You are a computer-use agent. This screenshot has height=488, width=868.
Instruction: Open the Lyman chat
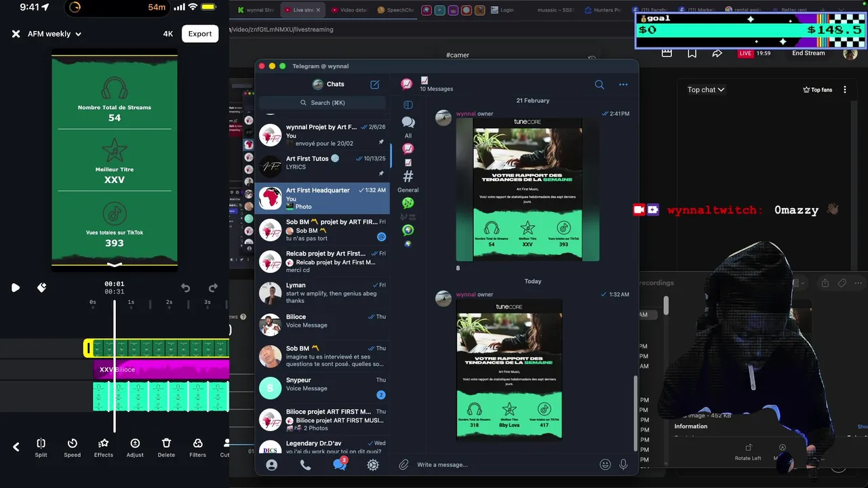(323, 293)
